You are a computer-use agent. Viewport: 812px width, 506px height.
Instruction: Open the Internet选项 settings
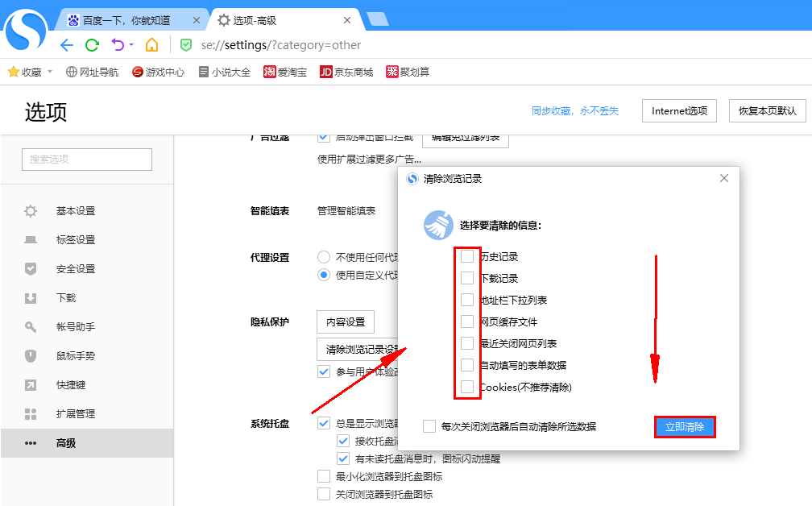(x=678, y=110)
